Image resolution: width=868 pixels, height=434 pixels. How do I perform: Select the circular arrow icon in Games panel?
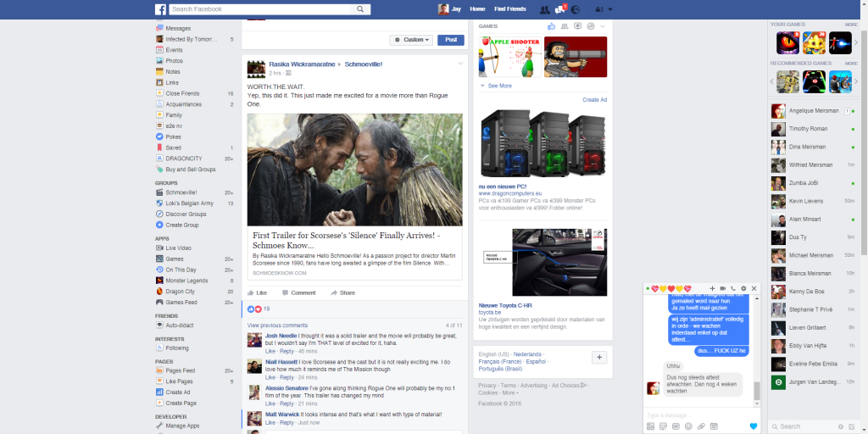pos(591,26)
